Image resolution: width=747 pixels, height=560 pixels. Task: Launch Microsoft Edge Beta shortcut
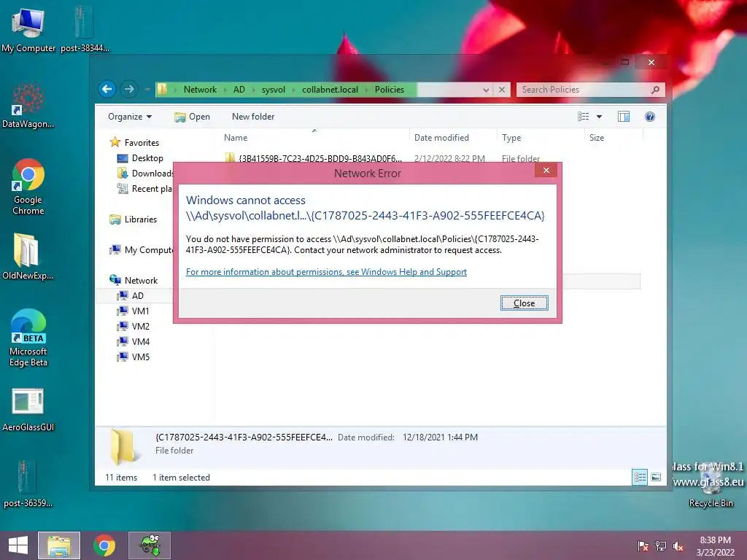point(28,338)
